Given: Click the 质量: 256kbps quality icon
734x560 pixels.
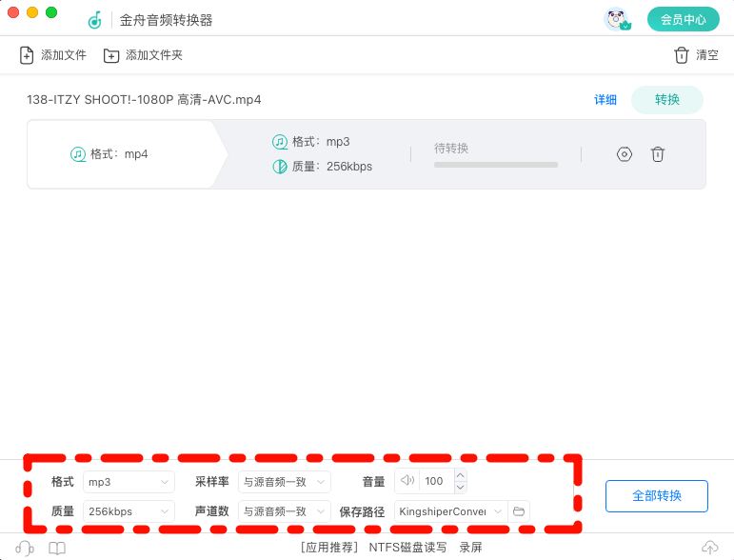Looking at the screenshot, I should coord(280,167).
